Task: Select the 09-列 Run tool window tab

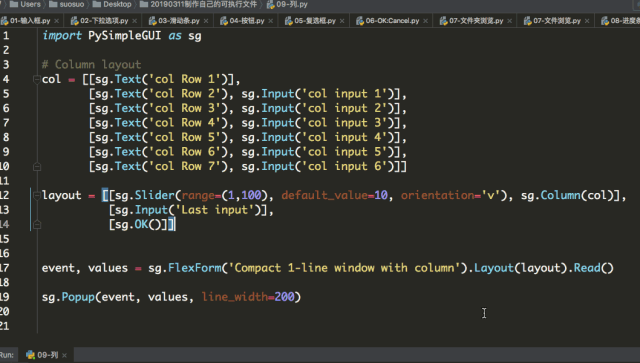Action: [47, 355]
